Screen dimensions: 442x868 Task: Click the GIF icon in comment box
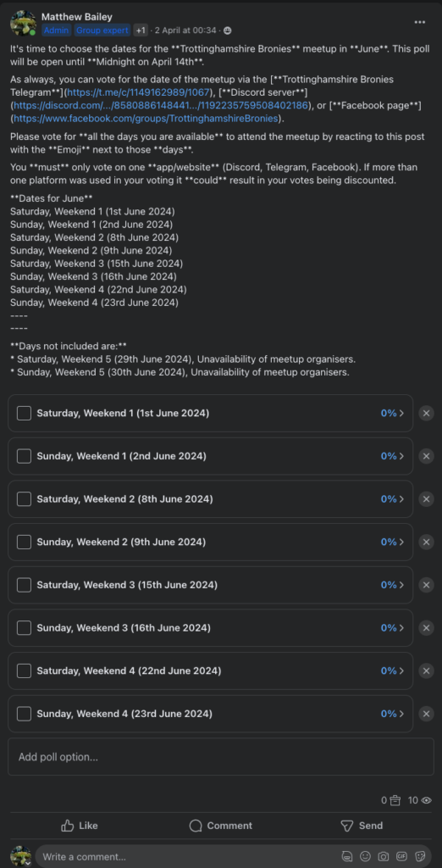coord(401,856)
